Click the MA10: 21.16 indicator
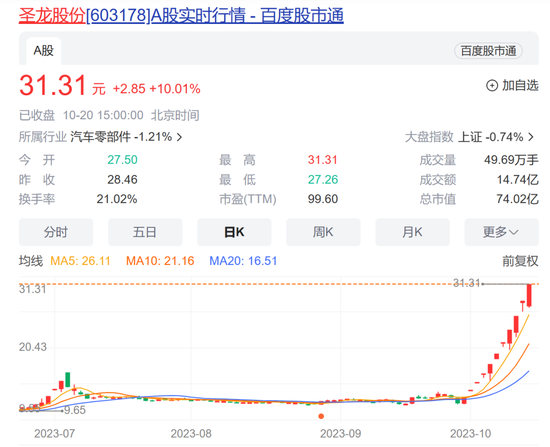 pyautogui.click(x=160, y=261)
